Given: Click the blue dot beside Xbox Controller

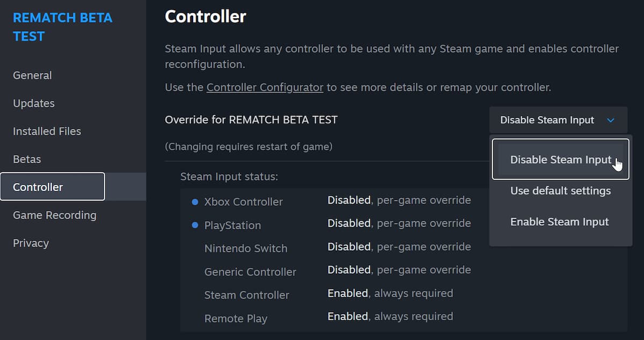Looking at the screenshot, I should pos(195,202).
